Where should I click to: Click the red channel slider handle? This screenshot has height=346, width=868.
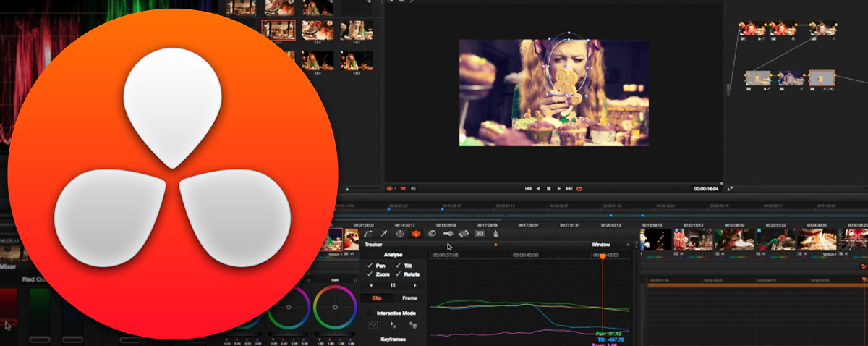pos(8,322)
